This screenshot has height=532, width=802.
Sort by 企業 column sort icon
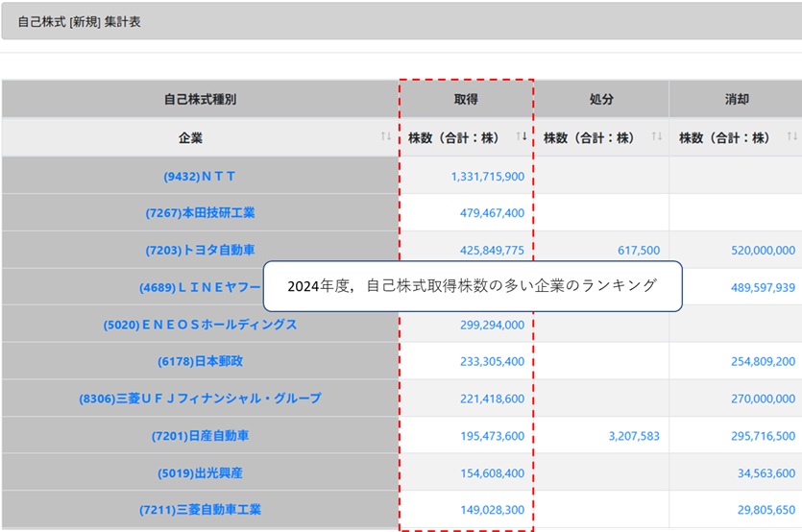point(386,136)
